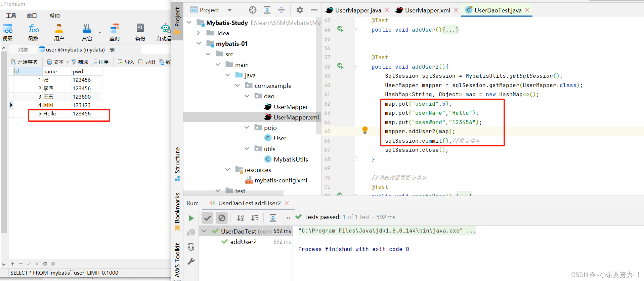The height and width of the screenshot is (281, 644).
Task: Open the 帮助 menu in Navicat
Action: [x=55, y=15]
